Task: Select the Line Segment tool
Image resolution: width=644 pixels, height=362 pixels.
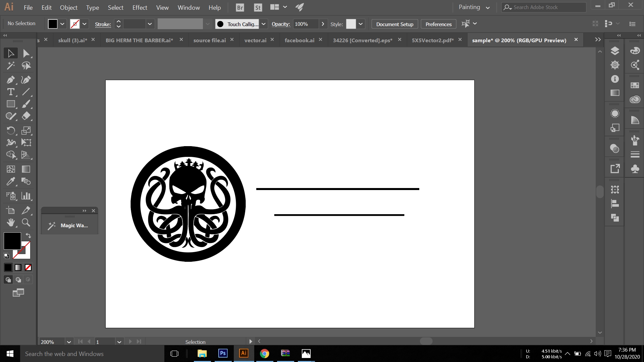Action: [x=26, y=92]
